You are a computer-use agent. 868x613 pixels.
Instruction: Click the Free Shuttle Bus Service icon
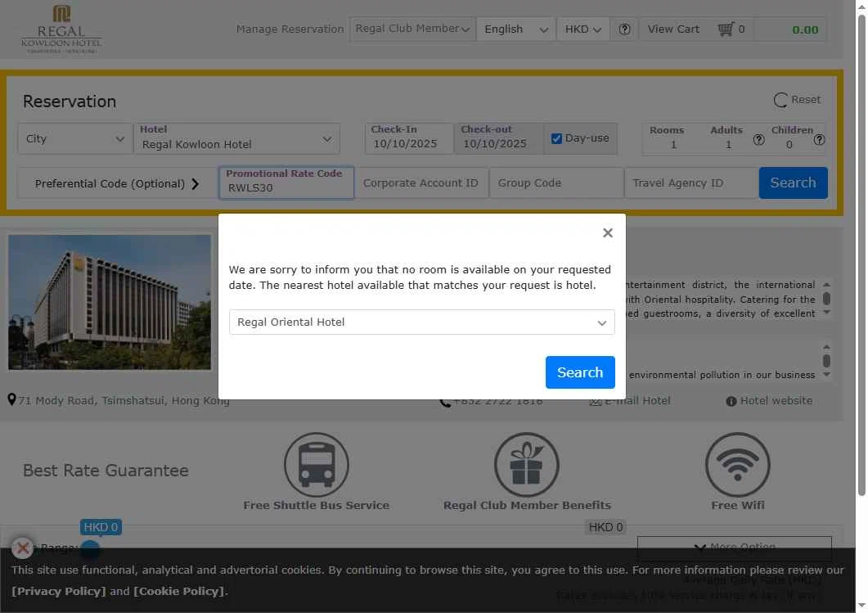[x=317, y=465]
